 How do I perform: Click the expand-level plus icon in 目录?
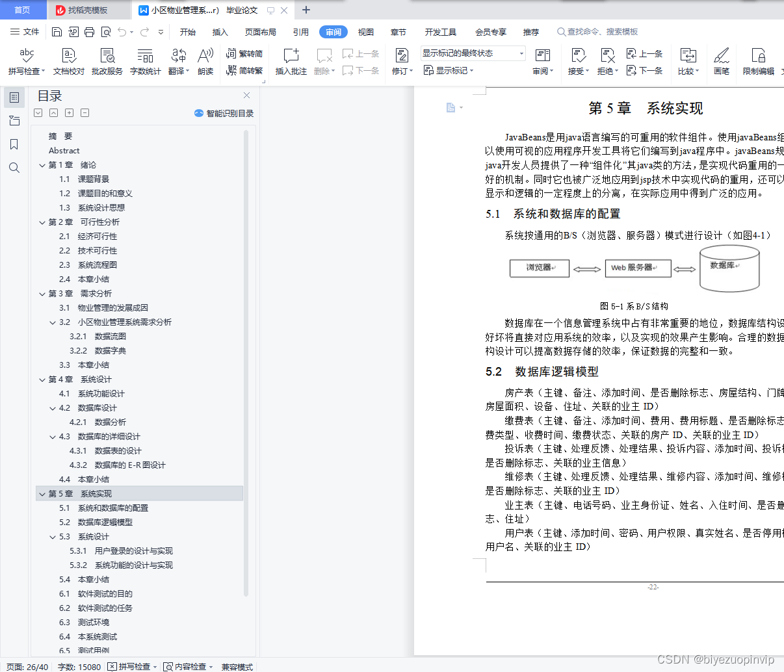[69, 112]
